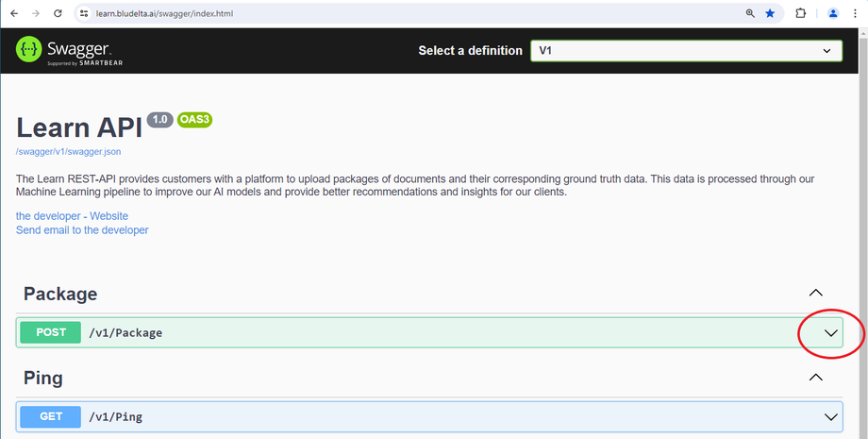Open the /swagger/v1/swagger.json link
The height and width of the screenshot is (439, 868).
[68, 151]
